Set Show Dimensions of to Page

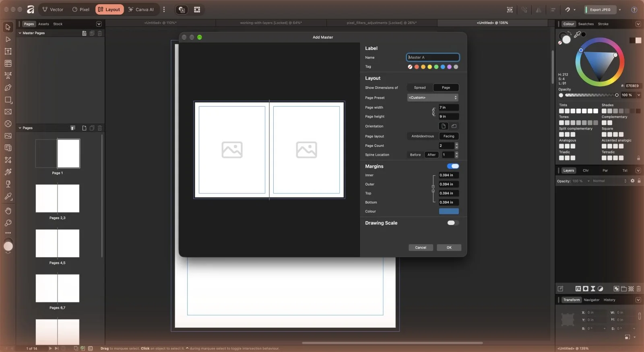(446, 87)
